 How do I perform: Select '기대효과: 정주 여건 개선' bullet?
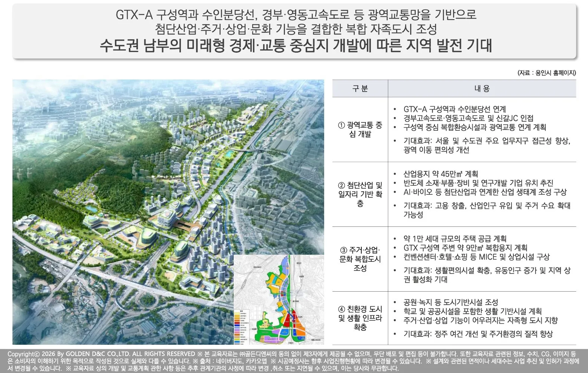(x=478, y=334)
